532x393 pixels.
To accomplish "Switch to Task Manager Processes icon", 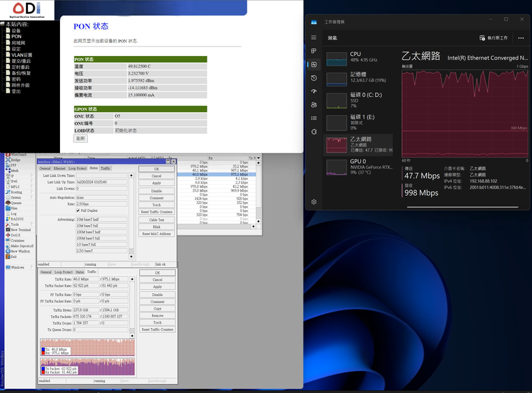I will pyautogui.click(x=314, y=51).
